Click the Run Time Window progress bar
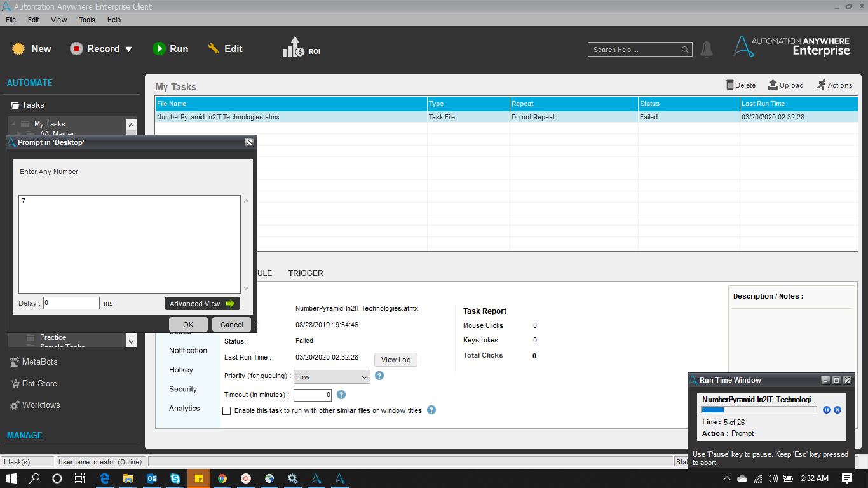This screenshot has width=868, height=488. 759,410
